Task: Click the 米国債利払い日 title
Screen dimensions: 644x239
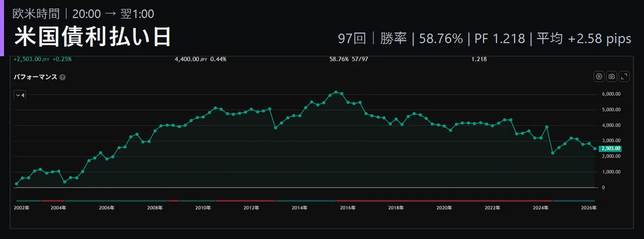Action: (x=93, y=37)
